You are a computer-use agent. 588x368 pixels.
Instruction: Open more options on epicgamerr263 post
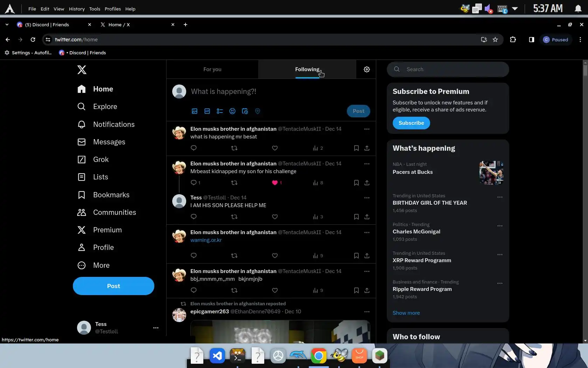367,312
